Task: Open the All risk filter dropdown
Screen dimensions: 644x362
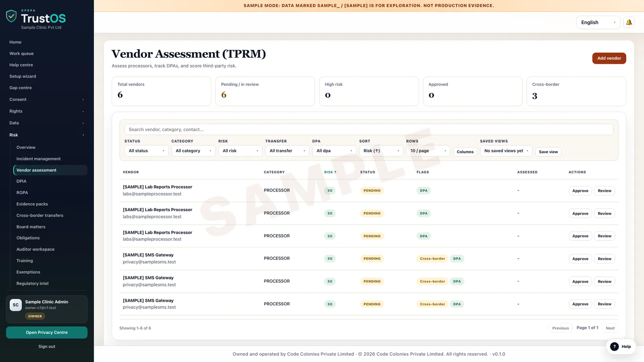Action: tap(240, 151)
